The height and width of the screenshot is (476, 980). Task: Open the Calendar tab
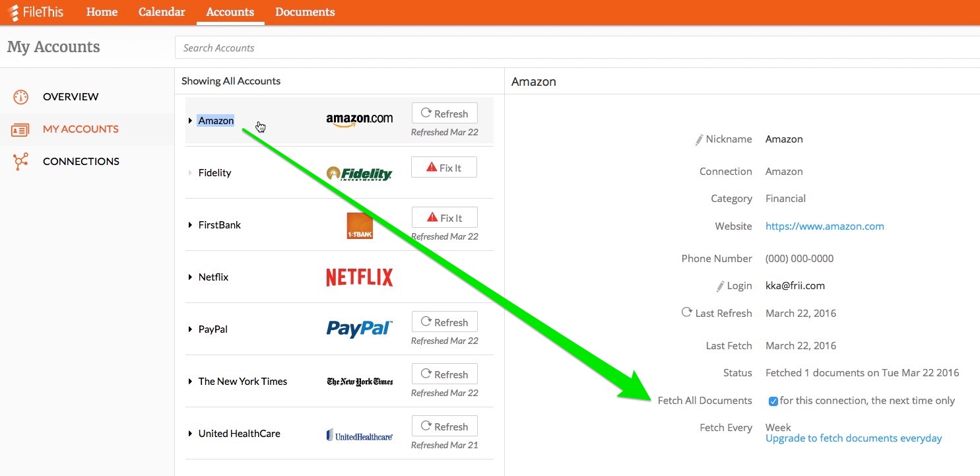(x=162, y=13)
